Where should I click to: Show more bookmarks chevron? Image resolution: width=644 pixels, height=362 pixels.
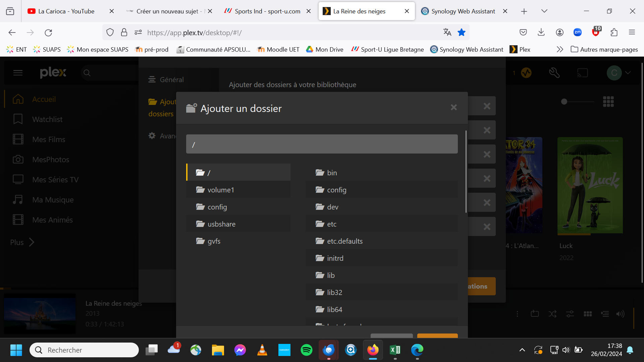[560, 50]
